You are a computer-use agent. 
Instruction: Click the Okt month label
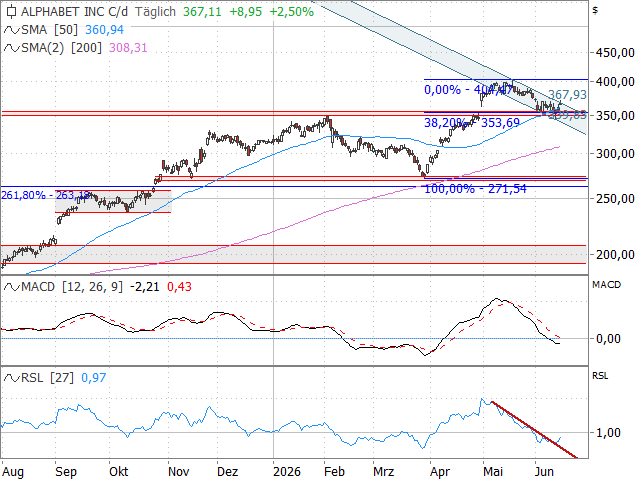coord(118,472)
